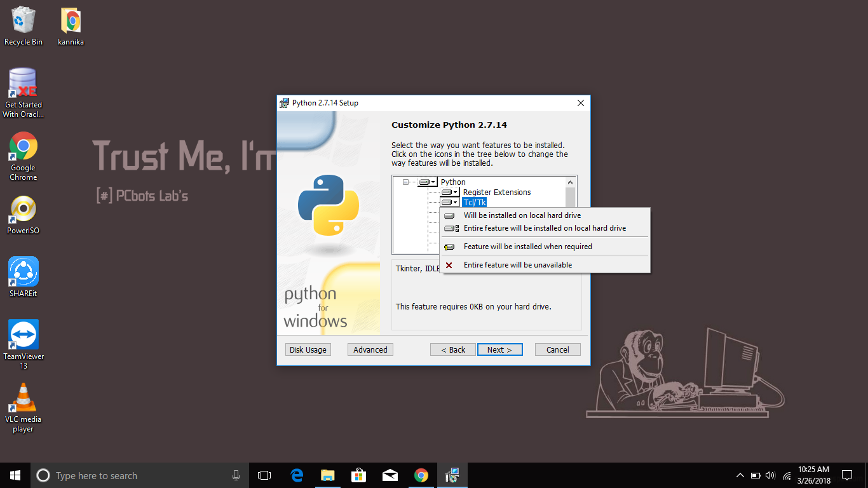The width and height of the screenshot is (868, 488).
Task: Click the taskbar search box
Action: tap(139, 475)
